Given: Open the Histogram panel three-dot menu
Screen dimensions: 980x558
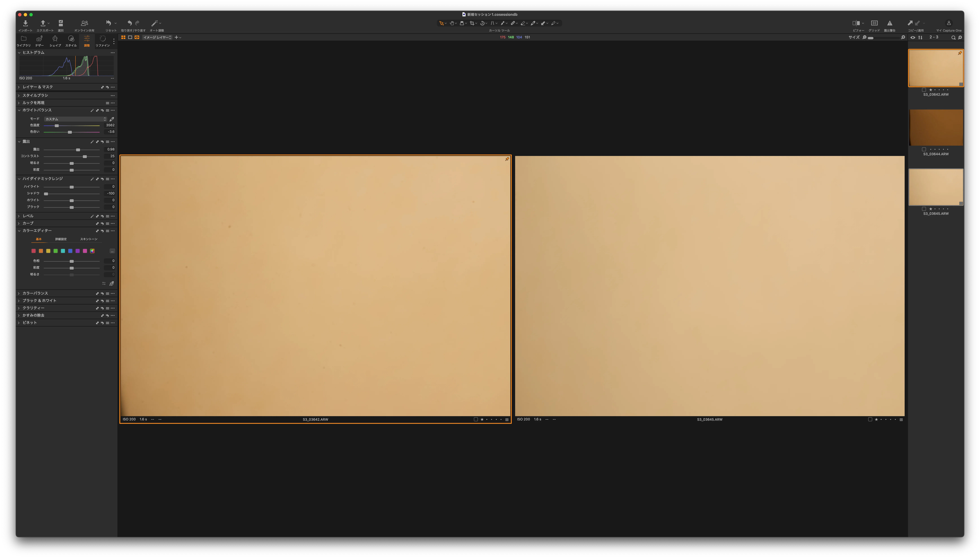Looking at the screenshot, I should tap(113, 53).
